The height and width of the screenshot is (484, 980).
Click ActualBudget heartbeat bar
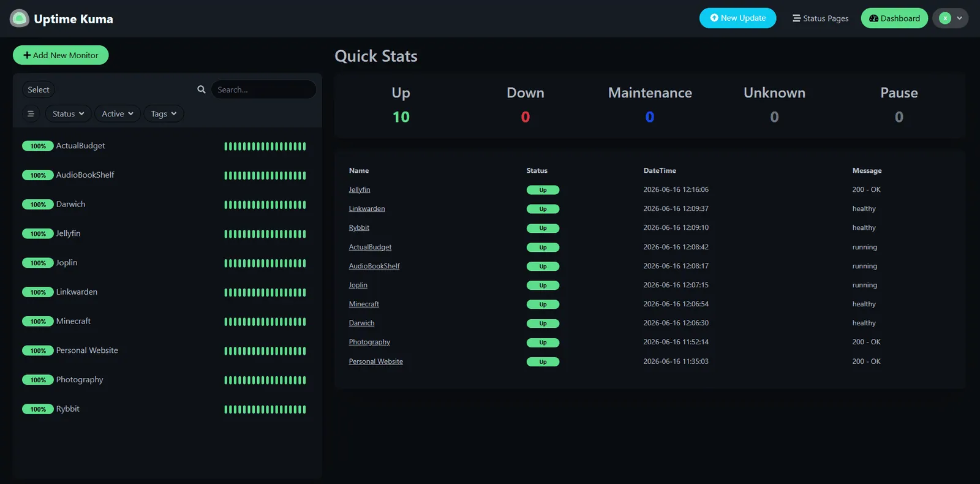[265, 146]
